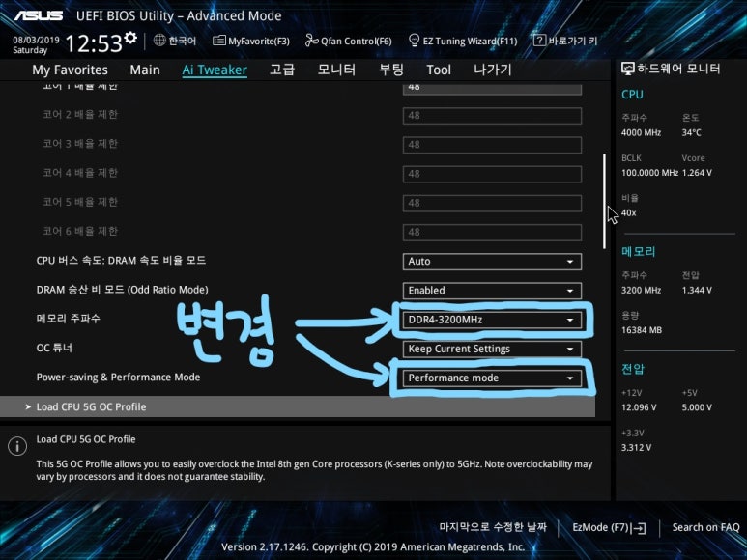Click 코어 4 배율 제한 input field
The height and width of the screenshot is (560, 747).
click(x=492, y=174)
